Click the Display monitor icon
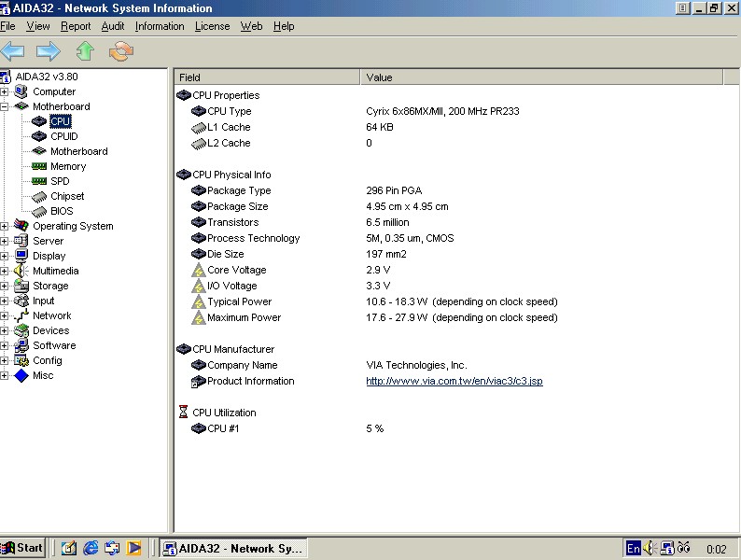This screenshot has width=741, height=560. pos(21,256)
